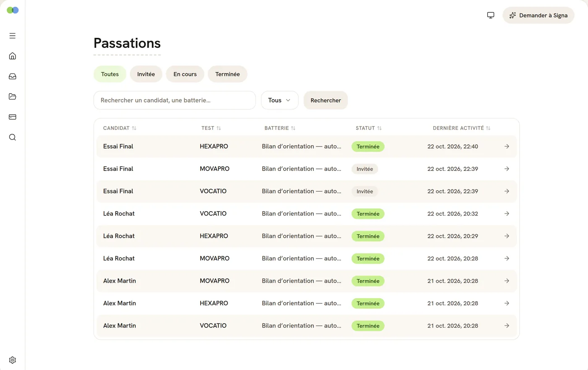The height and width of the screenshot is (370, 588).
Task: Sort by the BATTERIE column
Action: pos(280,128)
